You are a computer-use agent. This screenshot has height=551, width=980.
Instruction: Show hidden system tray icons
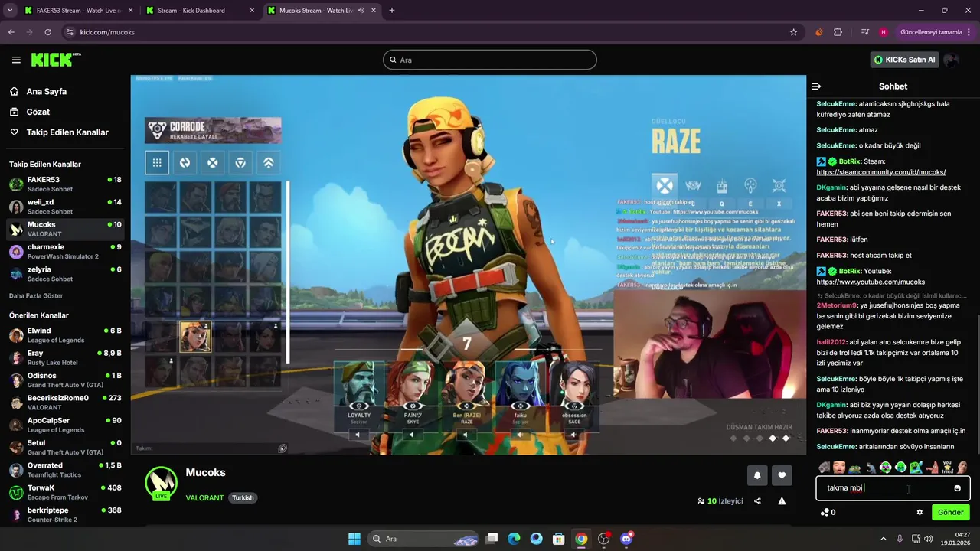[883, 539]
